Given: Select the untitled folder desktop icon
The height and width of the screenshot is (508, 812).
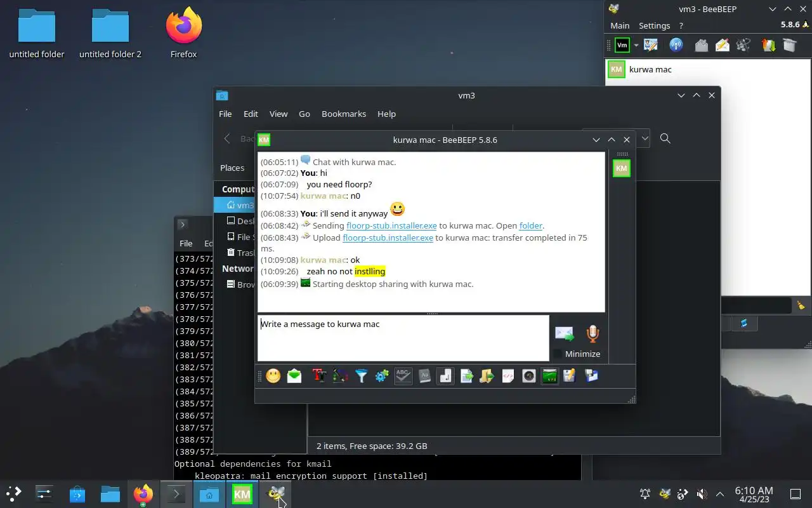Looking at the screenshot, I should 37,33.
